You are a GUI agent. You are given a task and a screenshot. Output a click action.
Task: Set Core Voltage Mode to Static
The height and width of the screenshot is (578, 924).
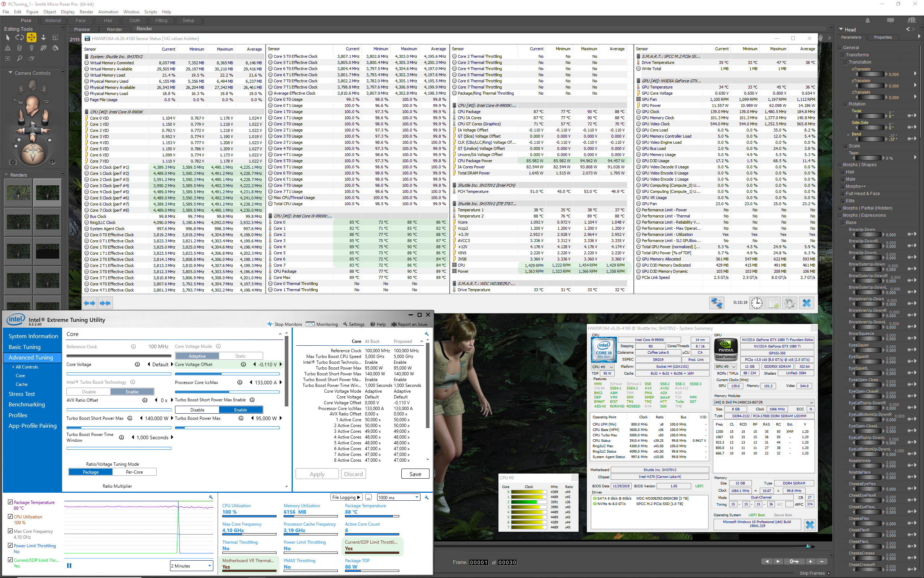[x=240, y=356]
